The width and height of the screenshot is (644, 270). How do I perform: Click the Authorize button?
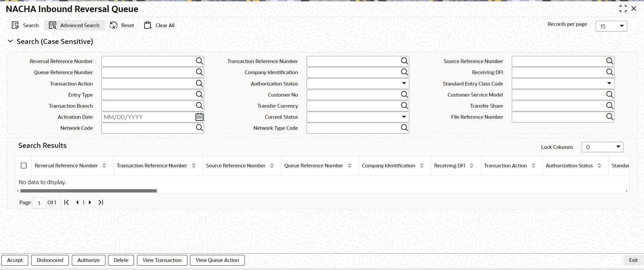(88, 260)
